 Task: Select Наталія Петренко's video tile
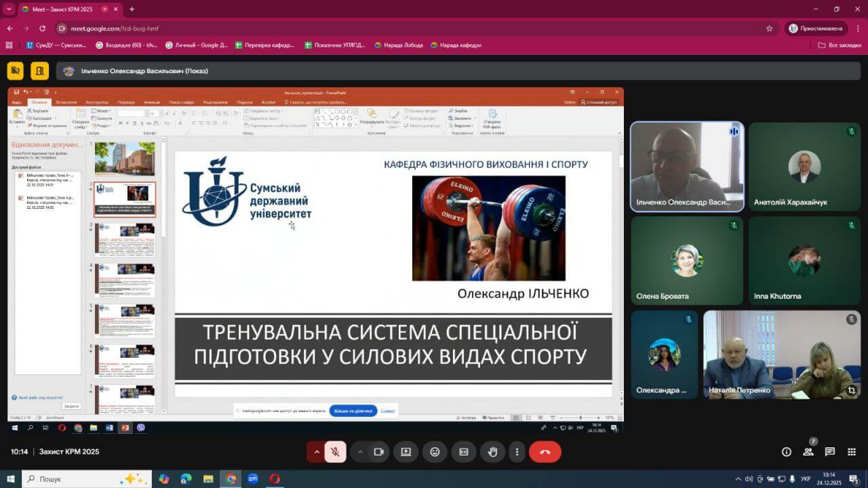pos(781,354)
